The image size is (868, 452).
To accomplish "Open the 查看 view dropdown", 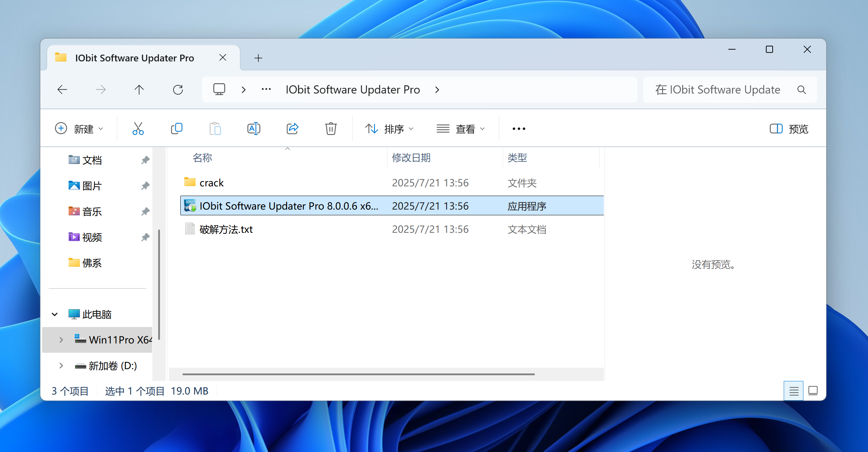I will (461, 129).
